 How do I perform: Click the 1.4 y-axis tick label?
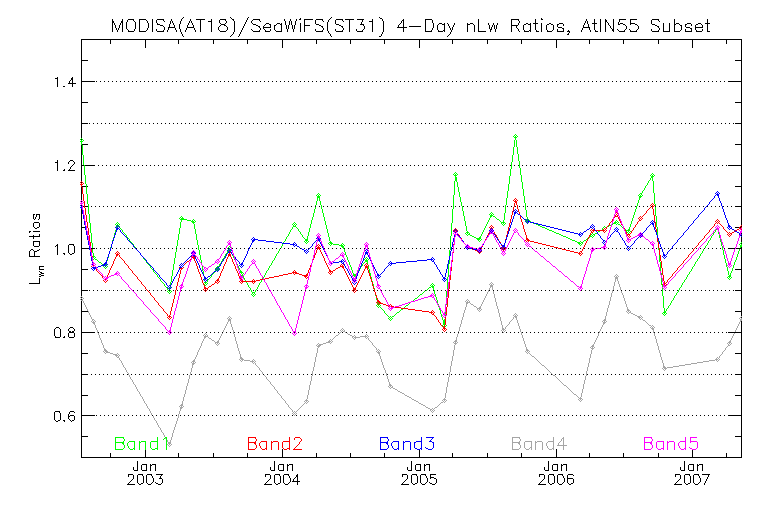(x=64, y=82)
